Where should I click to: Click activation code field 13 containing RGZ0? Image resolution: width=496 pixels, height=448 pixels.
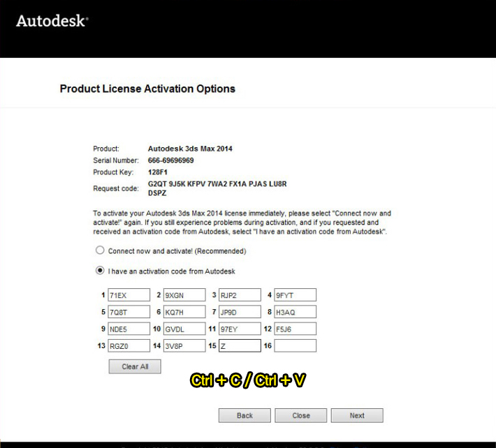click(x=129, y=345)
